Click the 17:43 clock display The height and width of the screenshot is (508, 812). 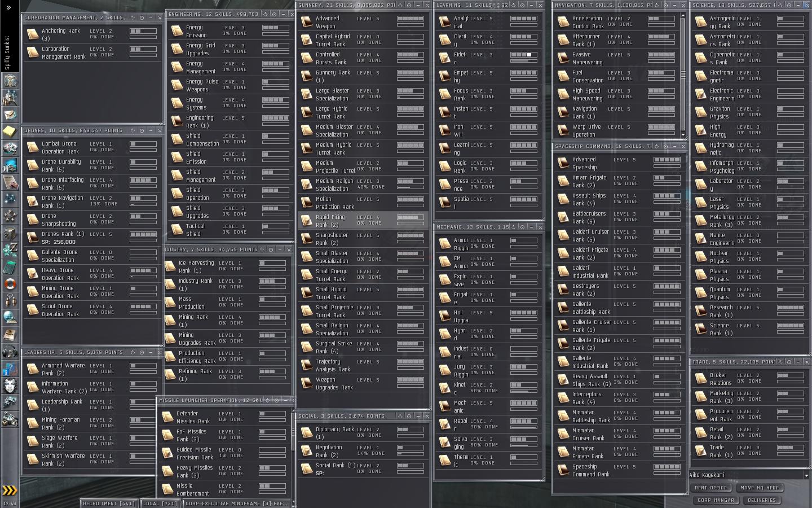[10, 503]
